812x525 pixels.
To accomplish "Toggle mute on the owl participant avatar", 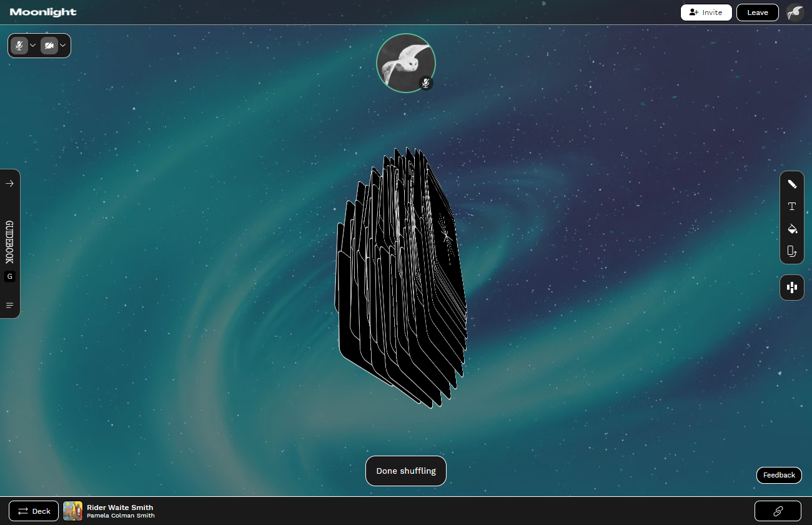I will (426, 82).
